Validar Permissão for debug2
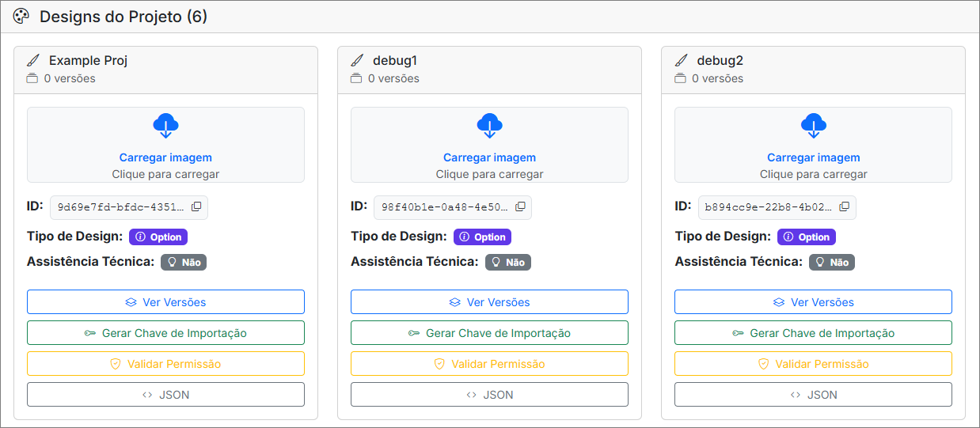The image size is (980, 428). [813, 364]
